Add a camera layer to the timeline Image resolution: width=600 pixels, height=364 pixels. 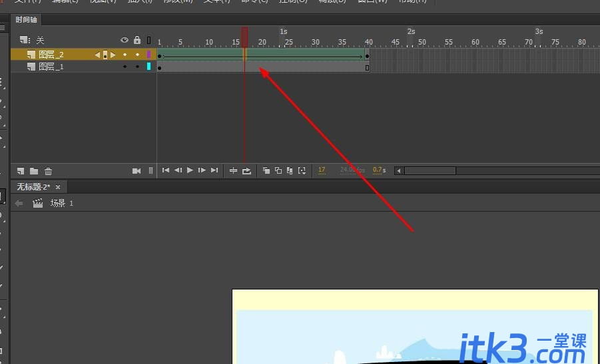click(x=137, y=171)
